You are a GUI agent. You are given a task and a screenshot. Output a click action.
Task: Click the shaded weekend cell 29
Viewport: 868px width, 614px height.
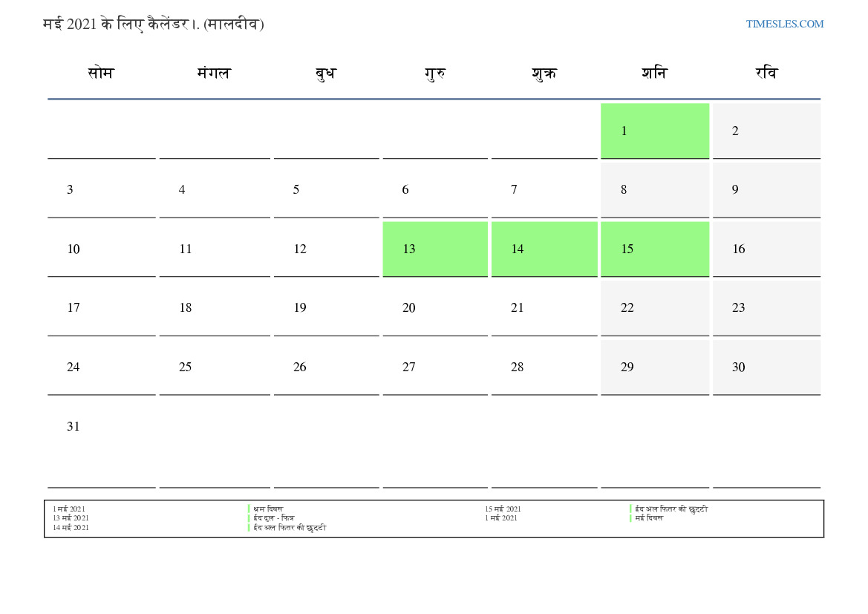click(655, 367)
